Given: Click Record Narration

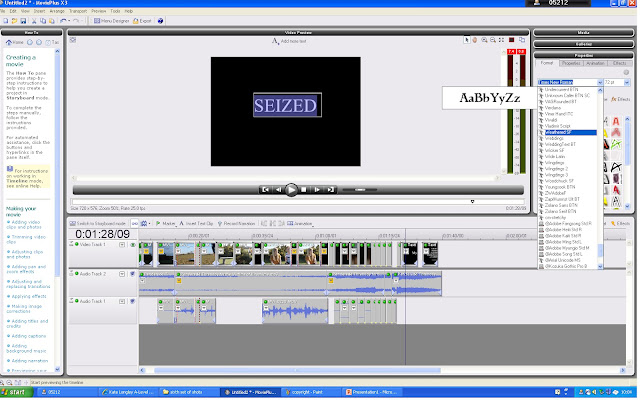Looking at the screenshot, I should 237,224.
